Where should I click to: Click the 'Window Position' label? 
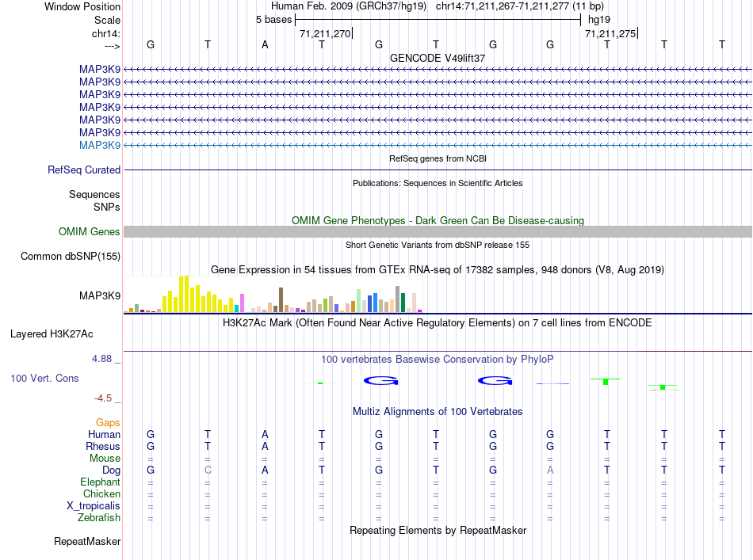[82, 6]
